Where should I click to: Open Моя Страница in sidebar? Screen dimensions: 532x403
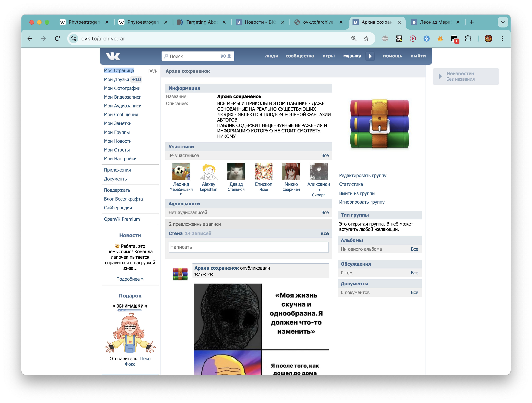point(119,70)
